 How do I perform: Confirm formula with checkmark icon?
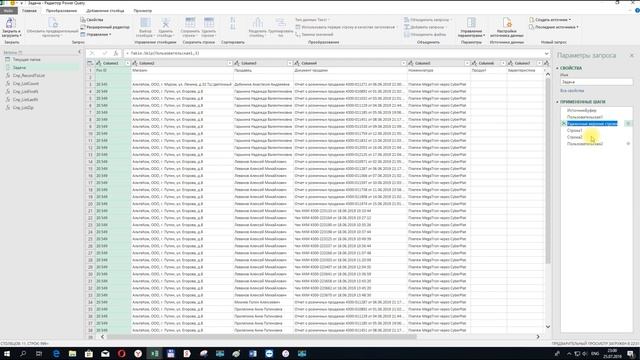point(104,53)
